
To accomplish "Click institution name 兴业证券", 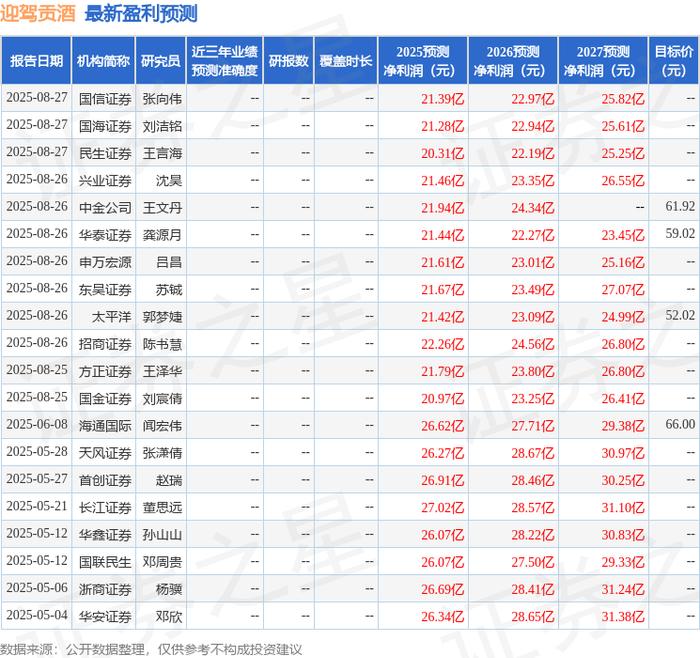I will [105, 180].
